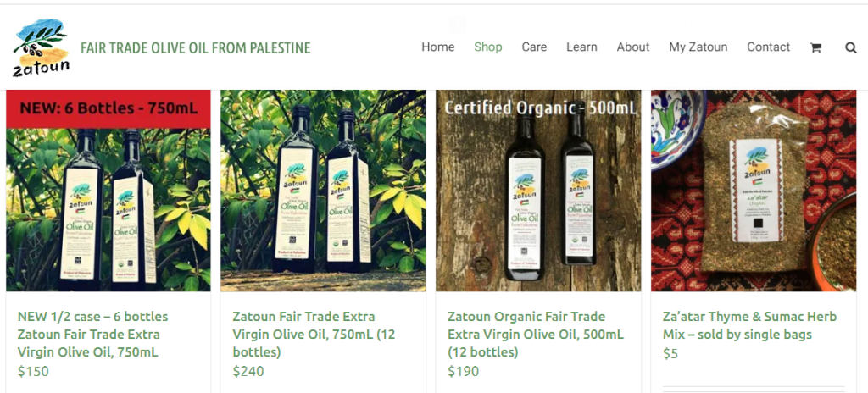
Task: Click the $150 price of half case
Action: click(33, 371)
